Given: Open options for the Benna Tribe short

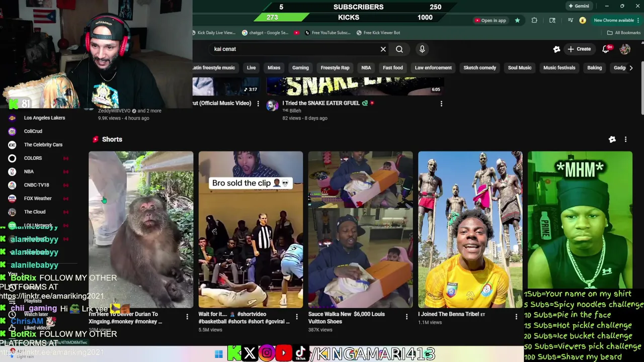Looking at the screenshot, I should [516, 317].
